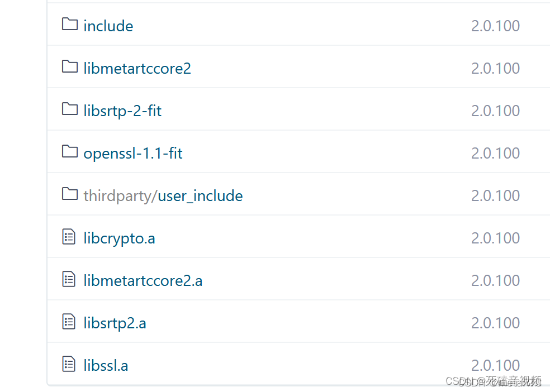Viewport: 550px width, 392px height.
Task: Click the folder icon beside include
Action: point(69,24)
